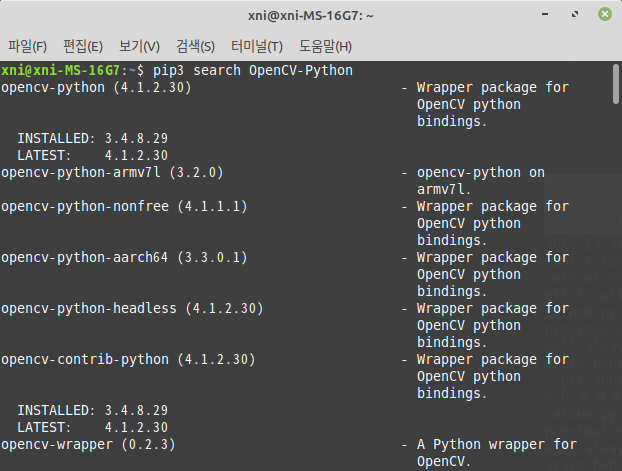Close the terminal with the green X icon
Image resolution: width=622 pixels, height=471 pixels.
pos(605,15)
